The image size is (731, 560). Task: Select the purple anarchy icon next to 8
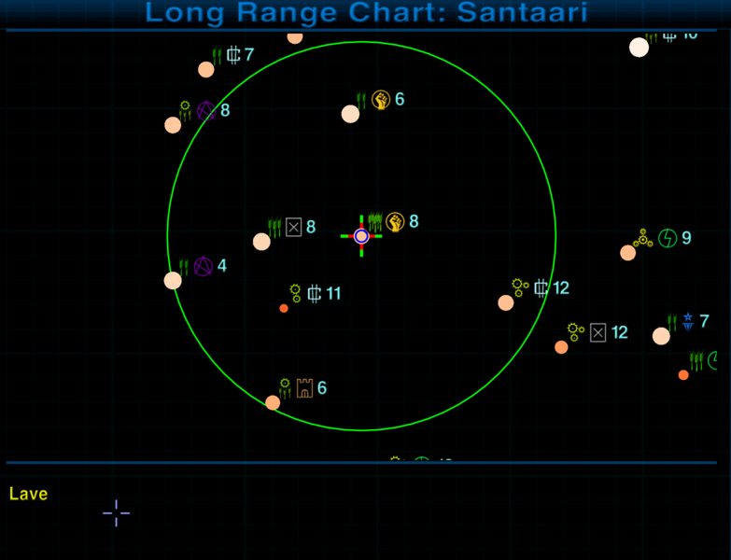[206, 112]
